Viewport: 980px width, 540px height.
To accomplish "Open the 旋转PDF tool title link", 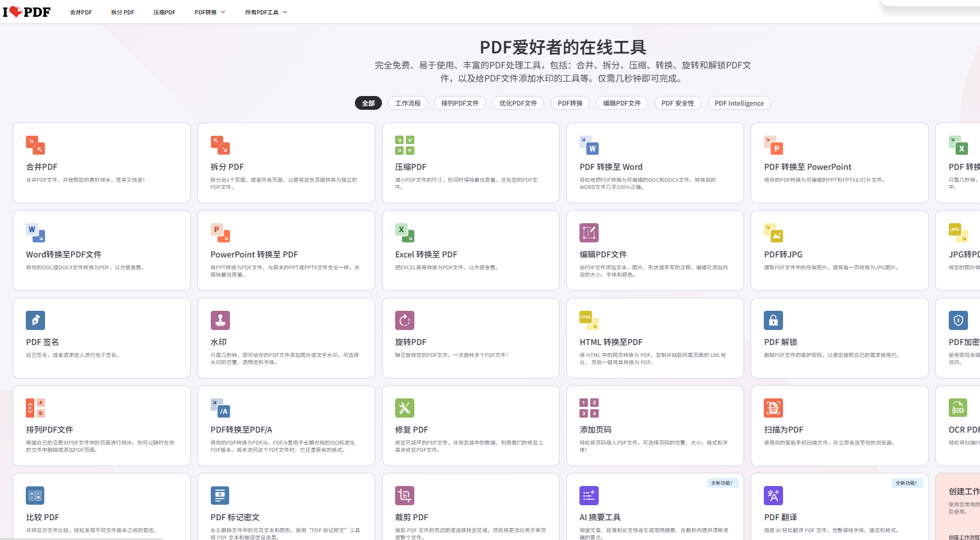I will [411, 342].
